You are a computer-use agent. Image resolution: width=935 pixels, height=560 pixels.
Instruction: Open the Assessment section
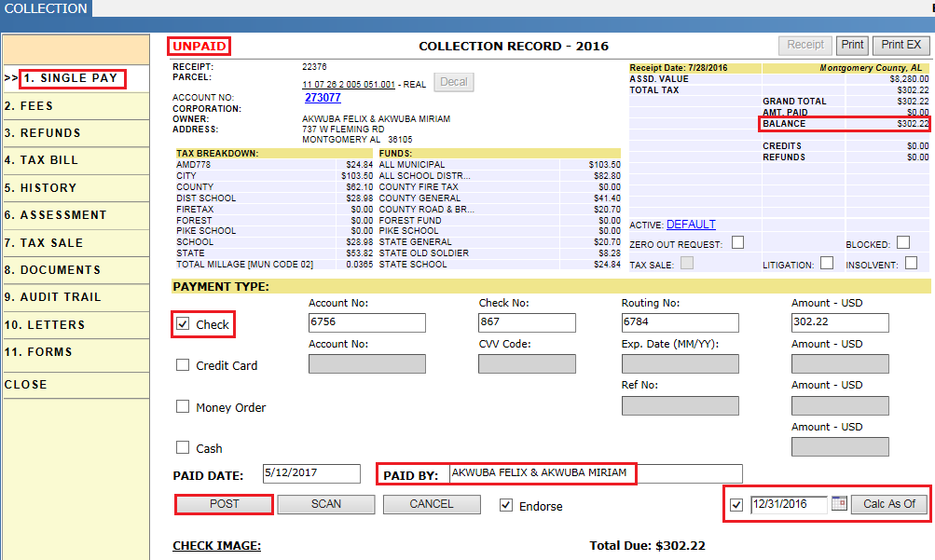(x=76, y=215)
